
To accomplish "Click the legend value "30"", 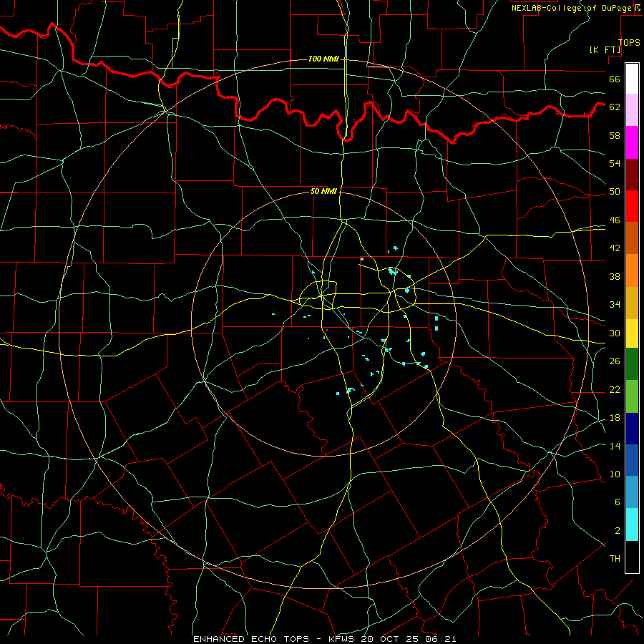I will coord(615,333).
